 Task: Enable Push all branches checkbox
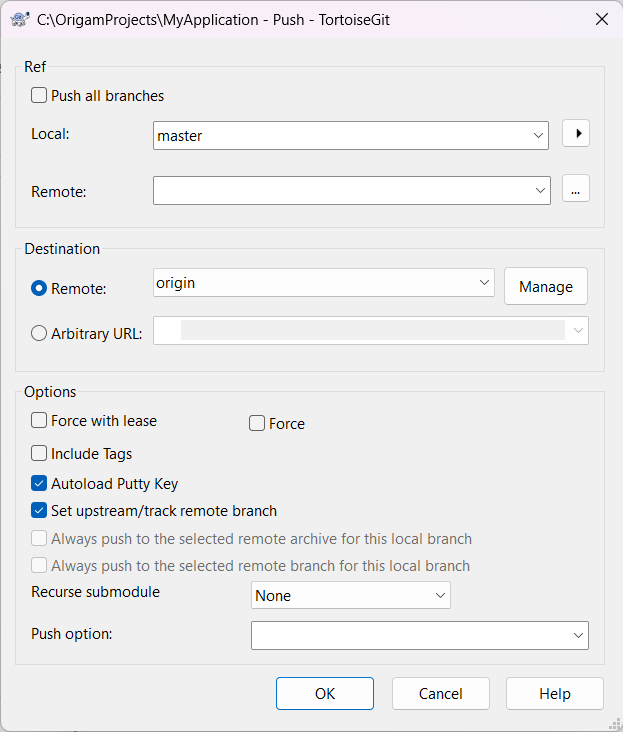tap(40, 96)
